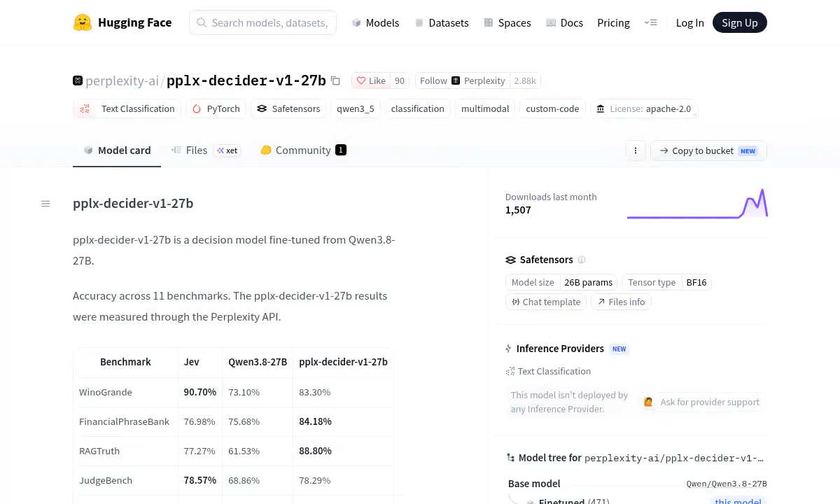Click the Hugging Face emoji logo

(x=83, y=22)
